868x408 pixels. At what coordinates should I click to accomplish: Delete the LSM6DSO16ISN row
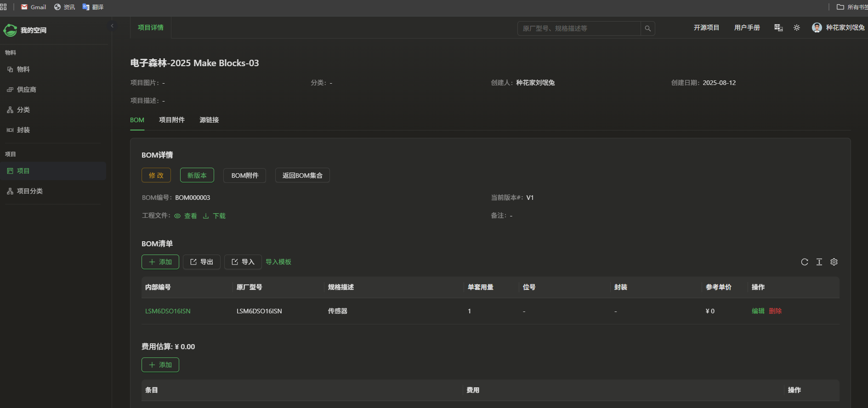(775, 311)
